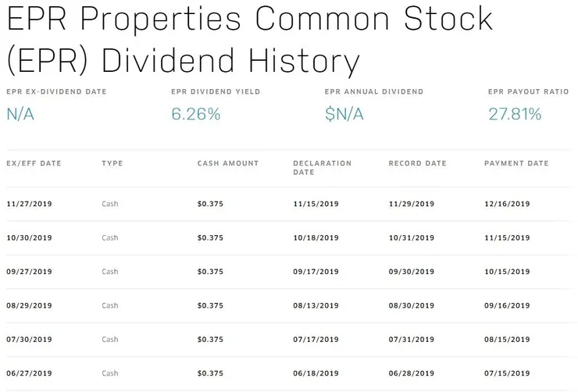
Task: Click the EPR Annual Dividend $N/A value
Action: (x=344, y=115)
